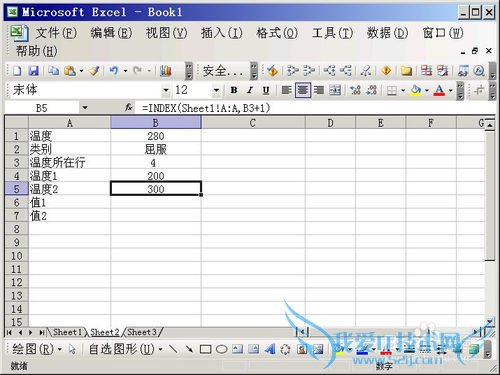Open the 格式(O) menu
This screenshot has width=500, height=375.
(x=277, y=33)
